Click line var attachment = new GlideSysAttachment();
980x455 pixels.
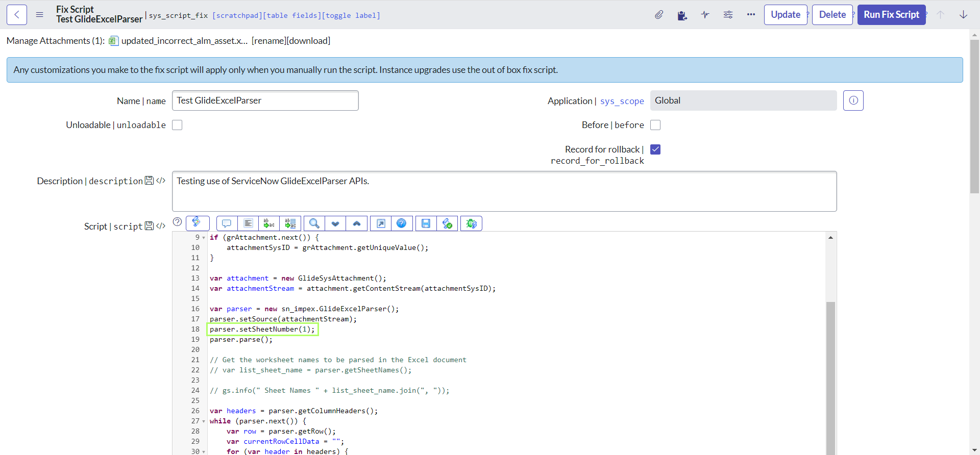(x=298, y=279)
